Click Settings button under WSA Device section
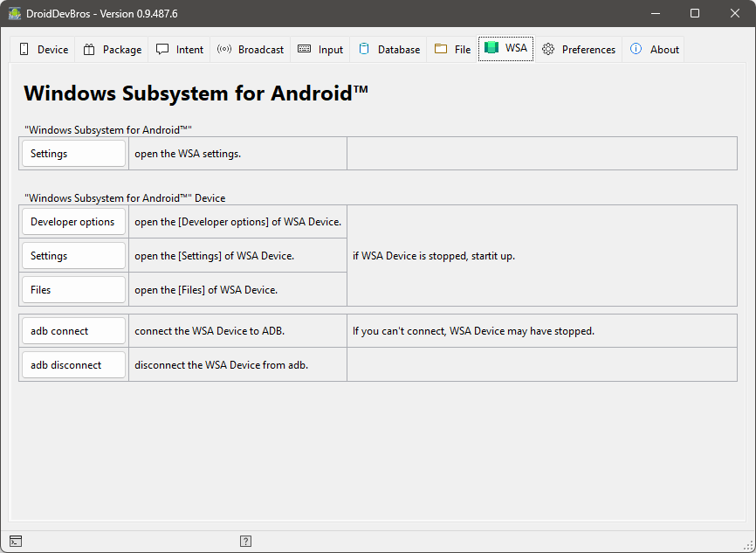This screenshot has width=756, height=553. tap(74, 256)
